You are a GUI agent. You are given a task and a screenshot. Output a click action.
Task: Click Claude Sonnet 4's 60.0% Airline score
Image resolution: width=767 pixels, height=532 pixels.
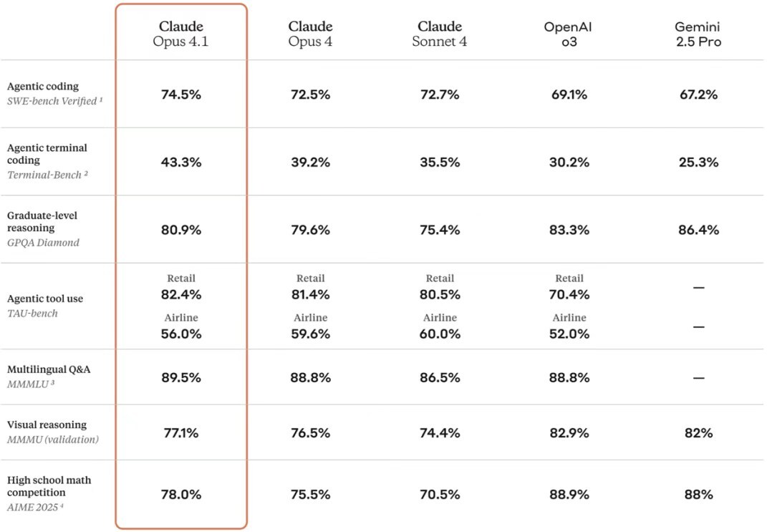(440, 334)
